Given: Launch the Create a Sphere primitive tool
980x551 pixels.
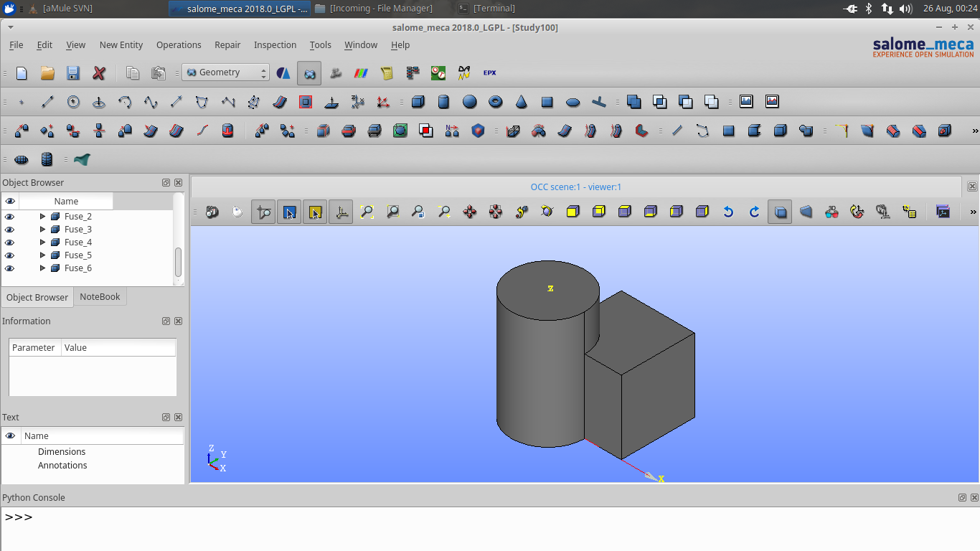Looking at the screenshot, I should (469, 102).
